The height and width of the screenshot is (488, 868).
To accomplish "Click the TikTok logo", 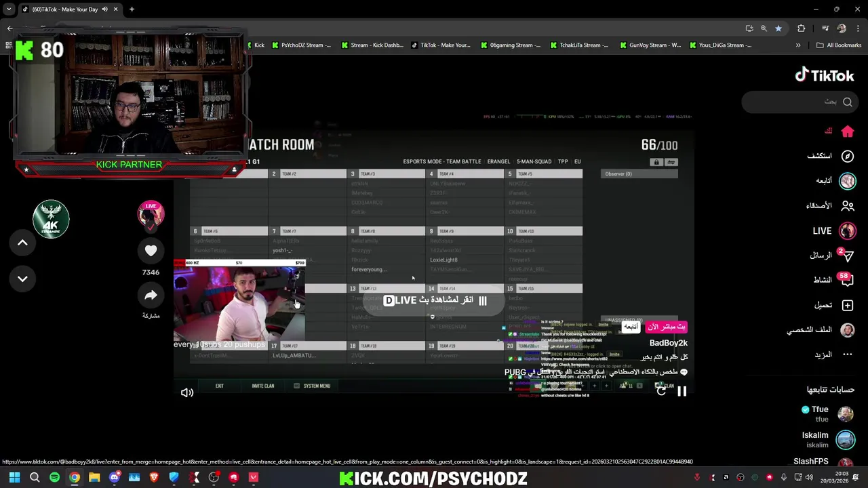I will 825,75.
